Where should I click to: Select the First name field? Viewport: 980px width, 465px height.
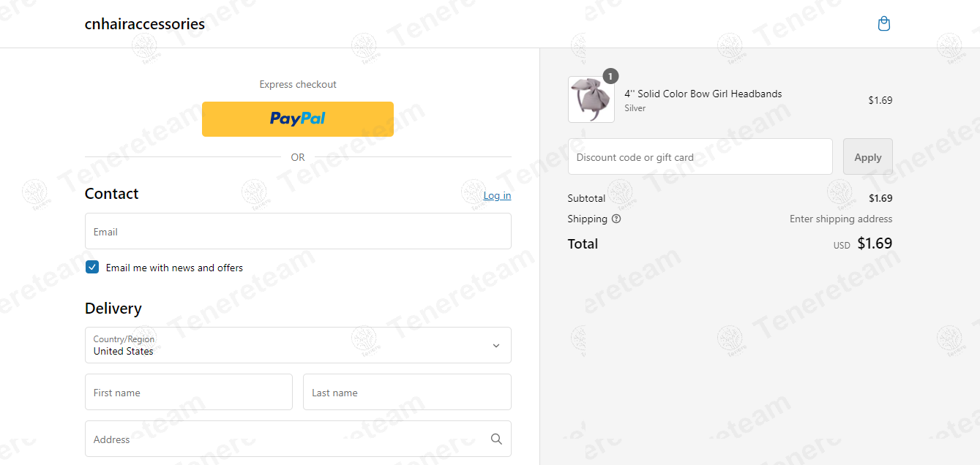[189, 392]
